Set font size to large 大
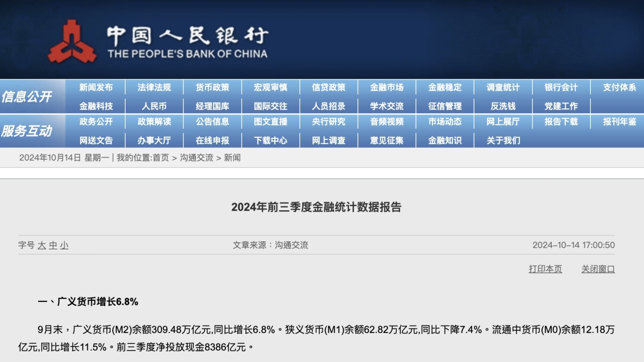Screen dimensions: 644x362 pyautogui.click(x=41, y=245)
